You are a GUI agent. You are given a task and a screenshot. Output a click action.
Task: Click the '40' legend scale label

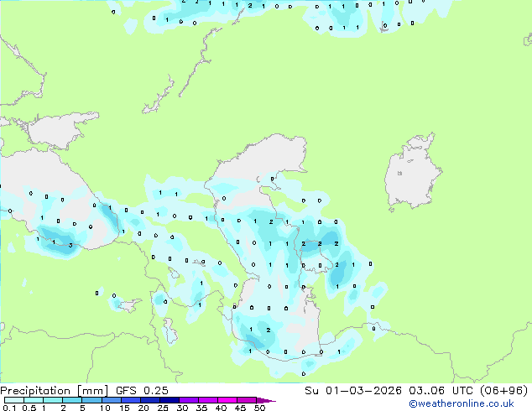coord(221,408)
